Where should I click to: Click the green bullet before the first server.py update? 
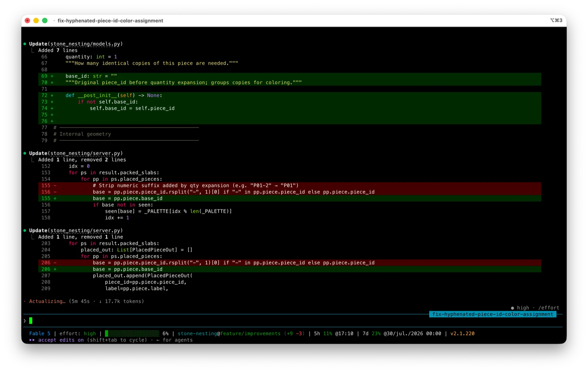[x=25, y=153]
